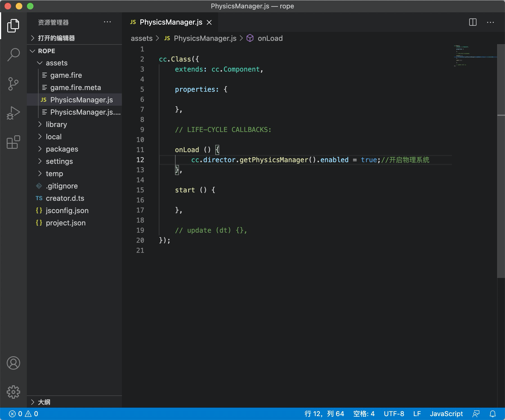Screen dimensions: 505x420
Task: Click the braces icon beside jsconfig.json
Action: pyautogui.click(x=39, y=211)
